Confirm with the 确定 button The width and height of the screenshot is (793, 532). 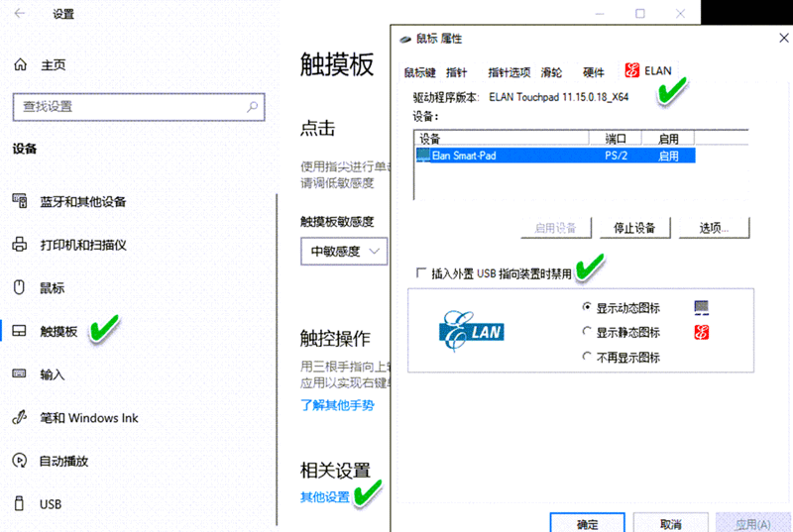point(587,523)
